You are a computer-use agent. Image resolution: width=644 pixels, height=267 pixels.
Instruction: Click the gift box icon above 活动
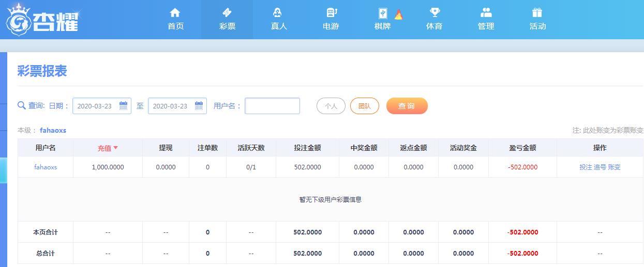(537, 12)
